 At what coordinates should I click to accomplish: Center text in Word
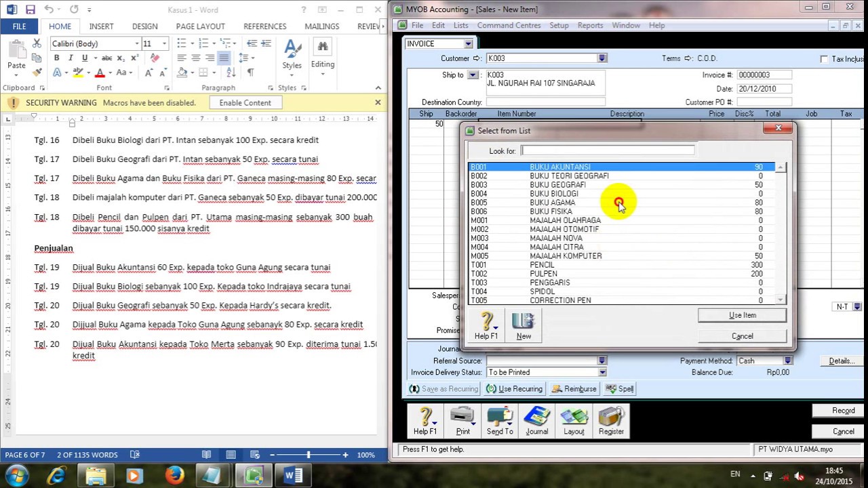[x=195, y=58]
